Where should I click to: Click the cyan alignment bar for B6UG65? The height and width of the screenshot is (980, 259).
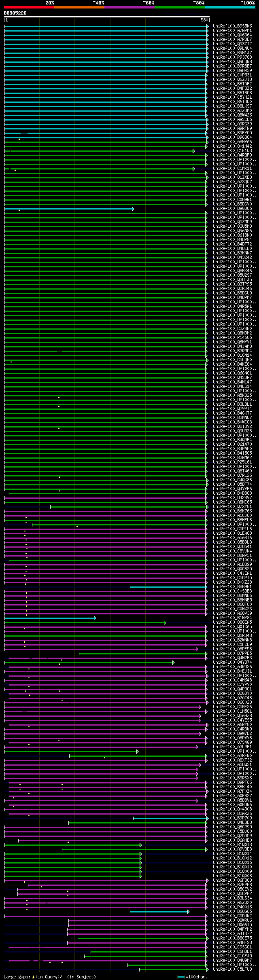coord(159,912)
